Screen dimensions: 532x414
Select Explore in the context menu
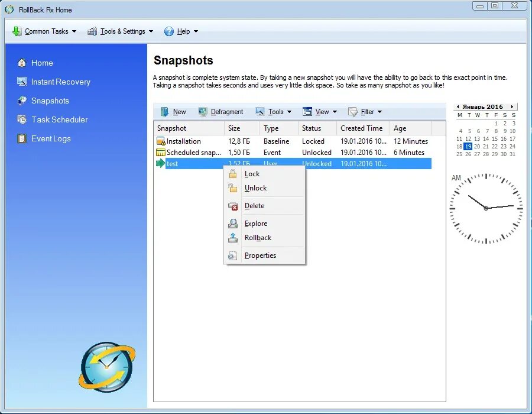264,224
